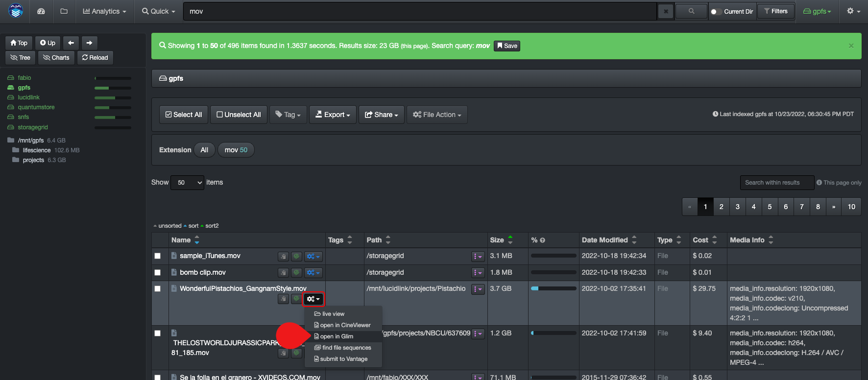This screenshot has height=380, width=868.
Task: Check the box for sample_iTunes.mov row
Action: click(x=157, y=256)
